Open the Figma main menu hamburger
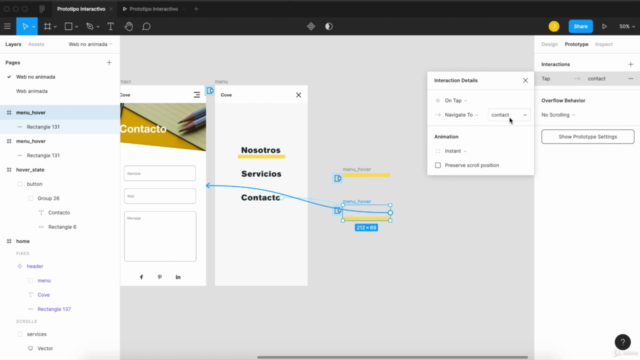Image resolution: width=640 pixels, height=360 pixels. pos(7,27)
